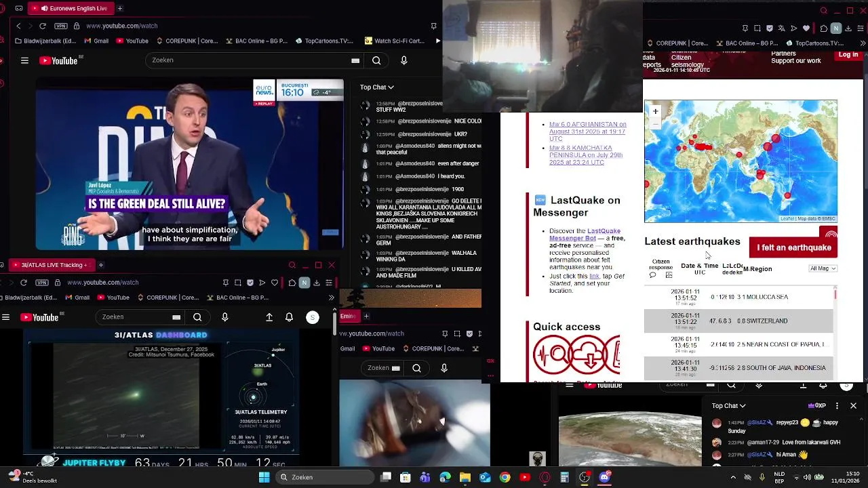This screenshot has width=868, height=488.
Task: Expand Top Chat dropdown in bottom-right window
Action: point(728,405)
